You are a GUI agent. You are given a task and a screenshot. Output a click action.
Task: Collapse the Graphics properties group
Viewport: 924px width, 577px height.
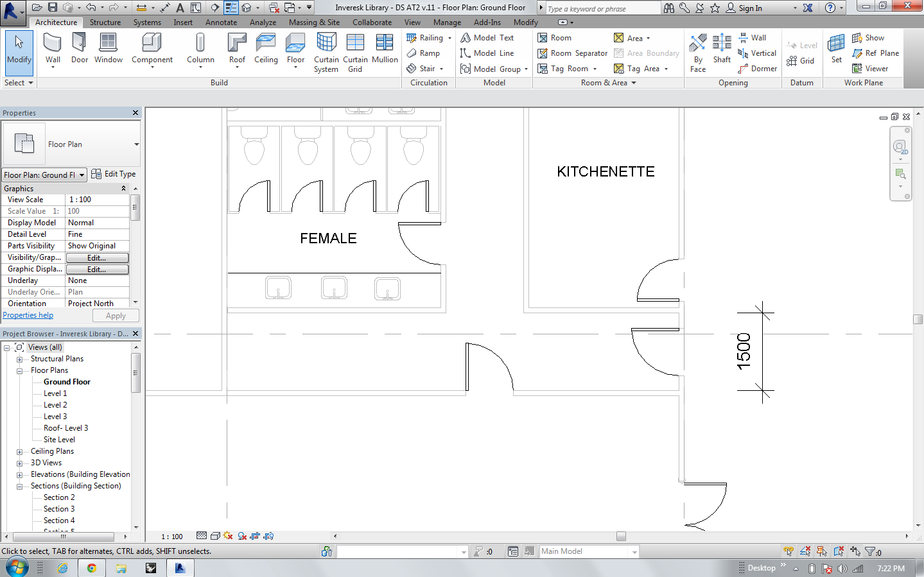click(x=123, y=189)
